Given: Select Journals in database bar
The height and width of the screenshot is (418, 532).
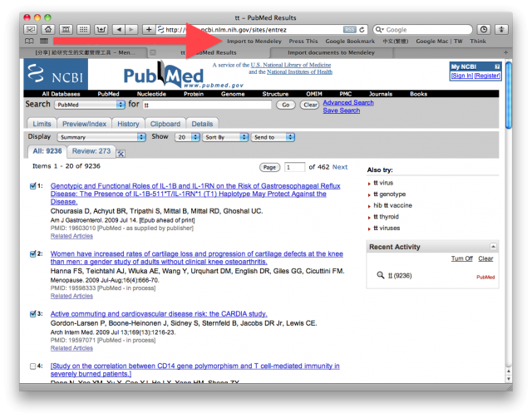Looking at the screenshot, I should [x=381, y=94].
